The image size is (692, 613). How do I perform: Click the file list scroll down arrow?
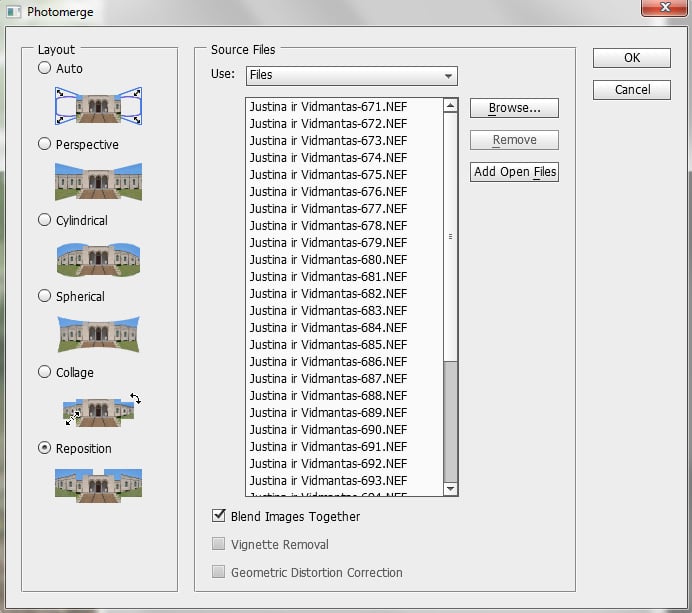point(450,489)
